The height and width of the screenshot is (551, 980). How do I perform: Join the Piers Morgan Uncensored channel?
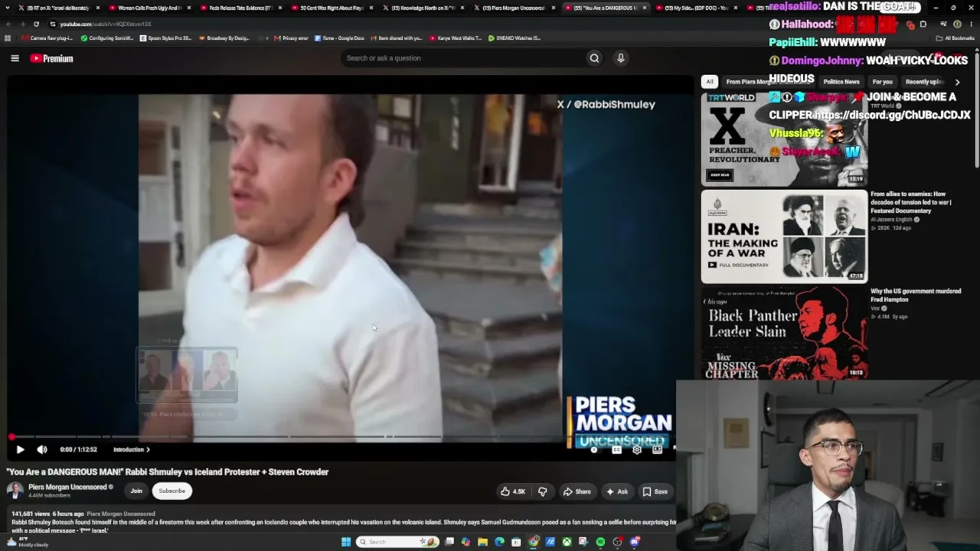tap(136, 491)
